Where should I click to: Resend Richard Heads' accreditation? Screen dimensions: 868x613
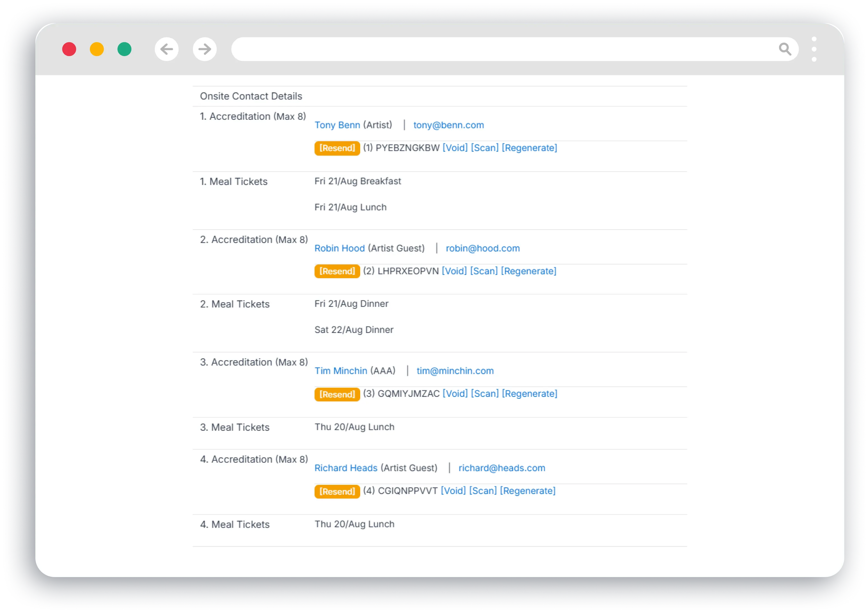point(337,491)
